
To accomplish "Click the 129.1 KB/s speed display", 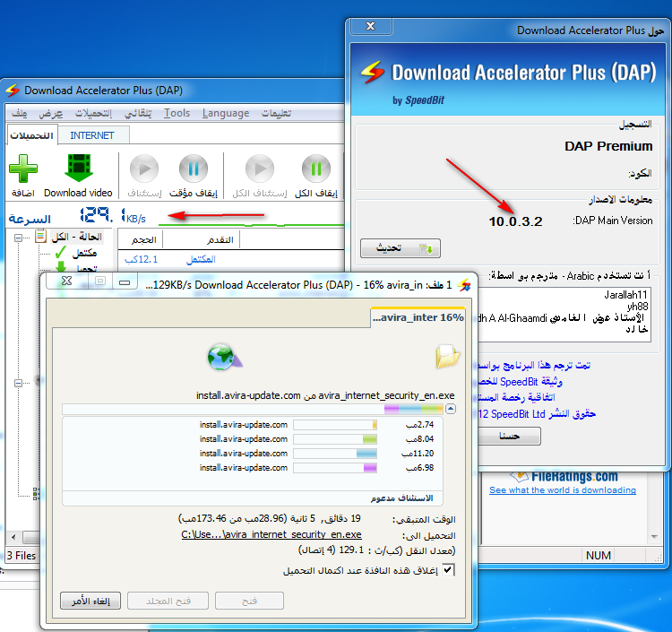I will (113, 215).
